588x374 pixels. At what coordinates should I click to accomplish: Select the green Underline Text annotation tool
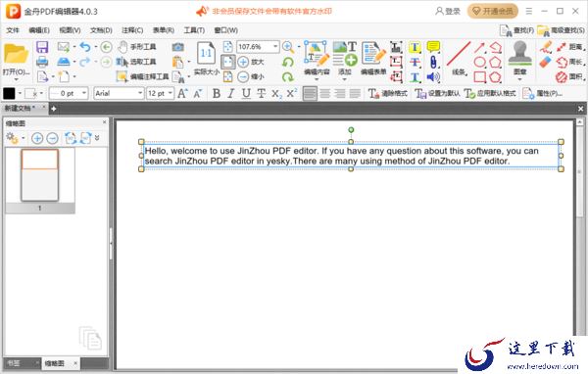[415, 77]
